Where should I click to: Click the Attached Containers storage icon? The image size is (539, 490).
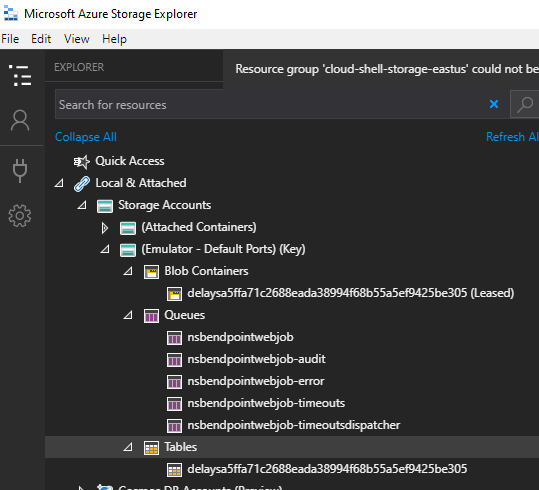click(x=128, y=228)
